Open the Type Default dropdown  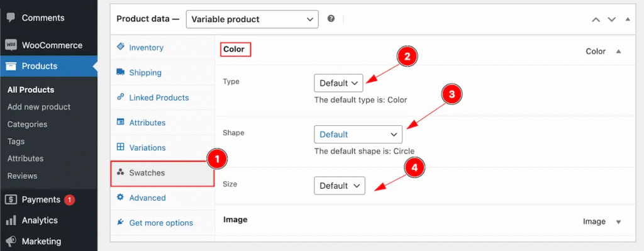(338, 83)
